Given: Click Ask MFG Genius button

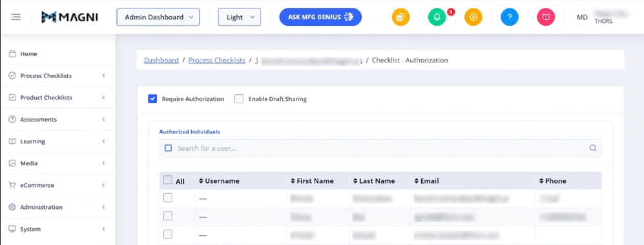Looking at the screenshot, I should click(x=320, y=17).
